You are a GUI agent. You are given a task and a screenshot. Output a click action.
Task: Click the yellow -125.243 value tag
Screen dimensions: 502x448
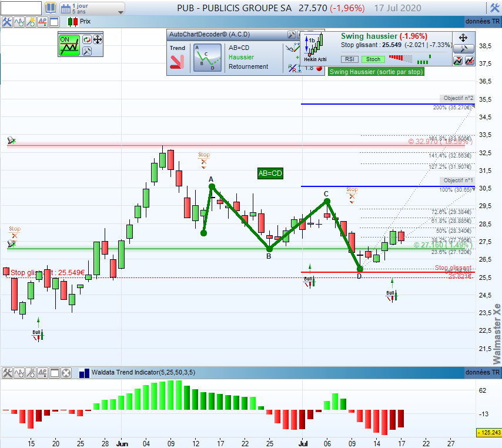coord(489,432)
